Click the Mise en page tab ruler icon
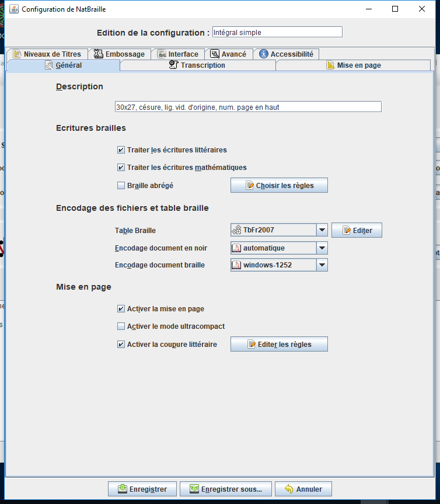The width and height of the screenshot is (440, 504). pyautogui.click(x=330, y=65)
